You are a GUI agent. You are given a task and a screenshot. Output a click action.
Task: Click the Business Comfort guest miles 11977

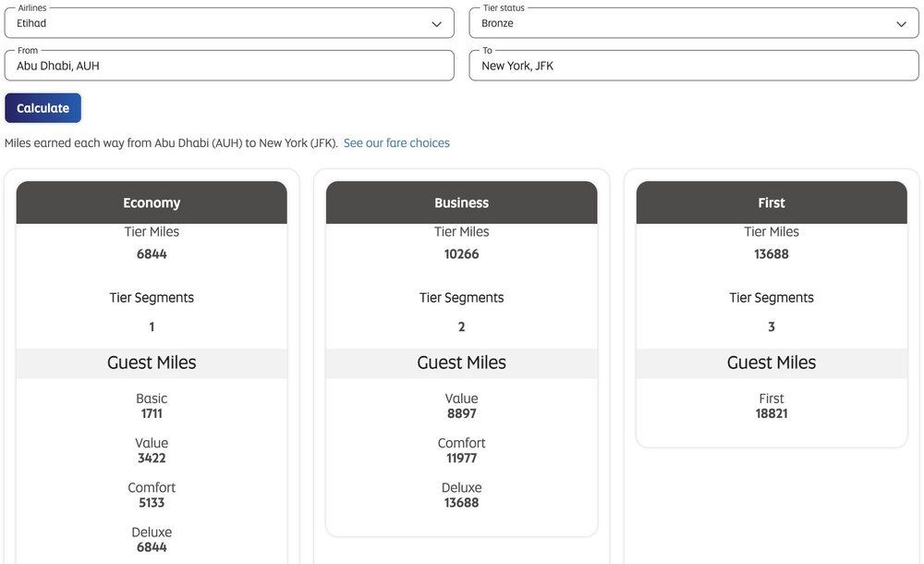[x=461, y=459]
